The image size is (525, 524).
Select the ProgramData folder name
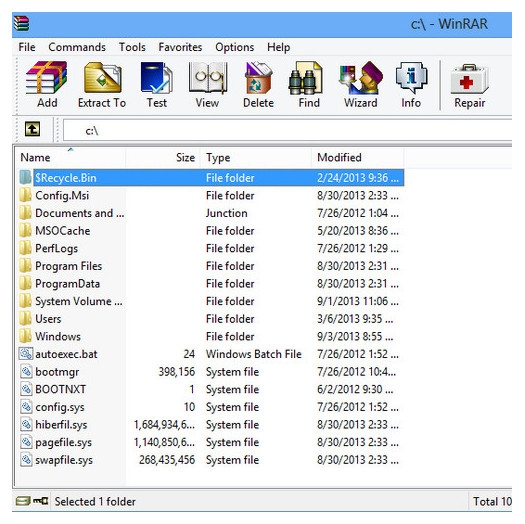pyautogui.click(x=67, y=284)
